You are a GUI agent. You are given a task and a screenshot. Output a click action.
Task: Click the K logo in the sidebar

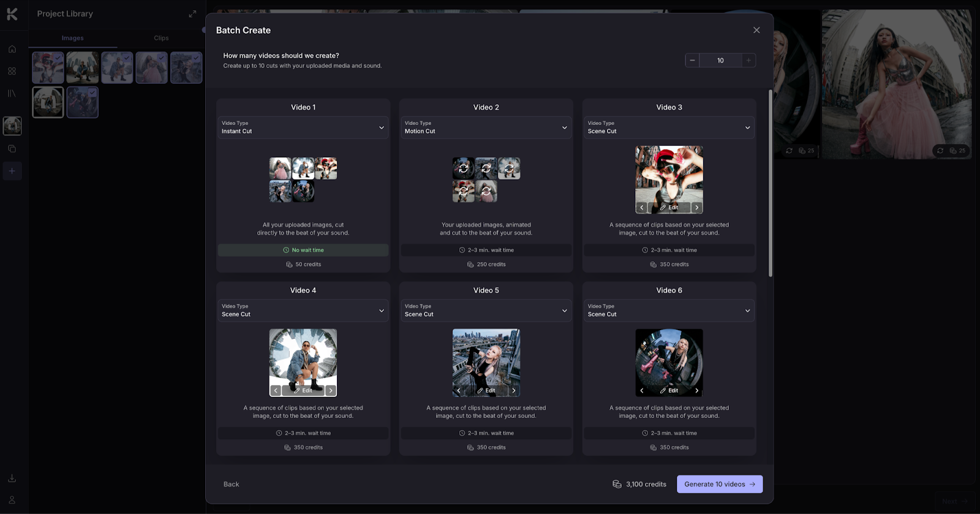12,13
